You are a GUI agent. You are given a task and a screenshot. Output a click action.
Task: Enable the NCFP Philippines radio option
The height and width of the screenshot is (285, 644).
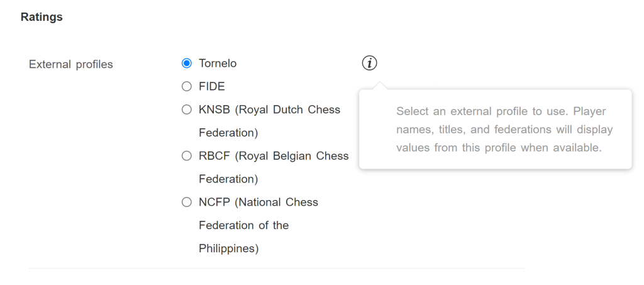tap(186, 202)
